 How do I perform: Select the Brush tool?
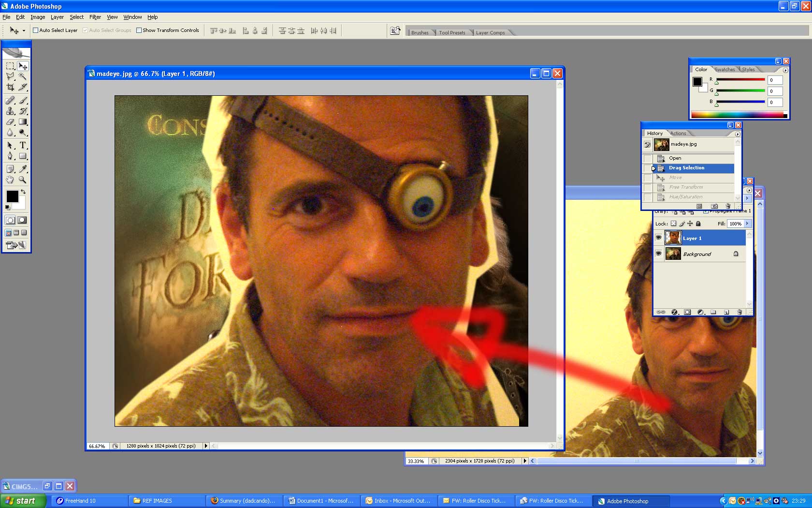[23, 101]
